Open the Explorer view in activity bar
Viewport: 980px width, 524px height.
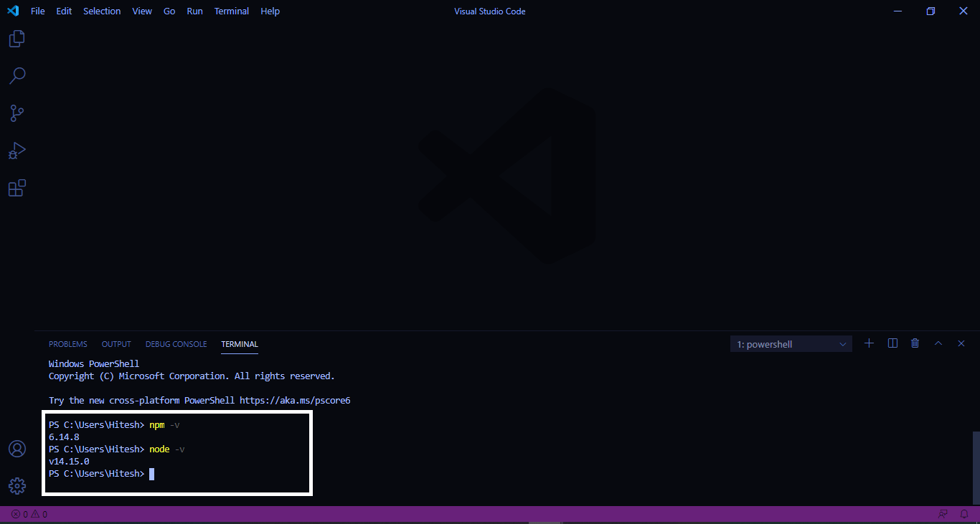(x=17, y=39)
